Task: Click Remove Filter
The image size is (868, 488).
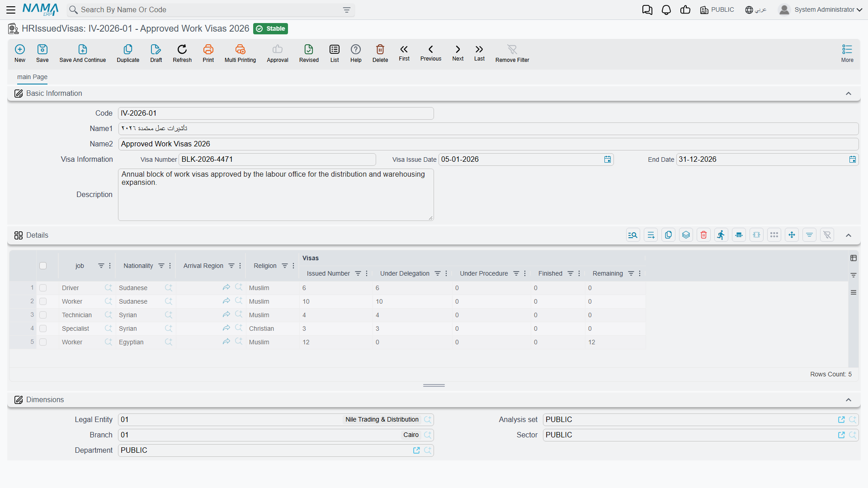Action: [512, 53]
